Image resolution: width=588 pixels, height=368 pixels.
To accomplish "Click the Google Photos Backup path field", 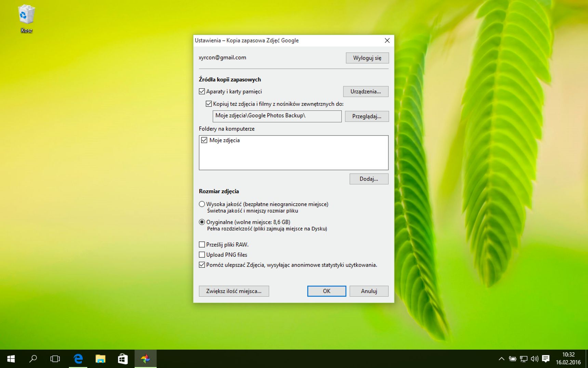I will click(277, 116).
